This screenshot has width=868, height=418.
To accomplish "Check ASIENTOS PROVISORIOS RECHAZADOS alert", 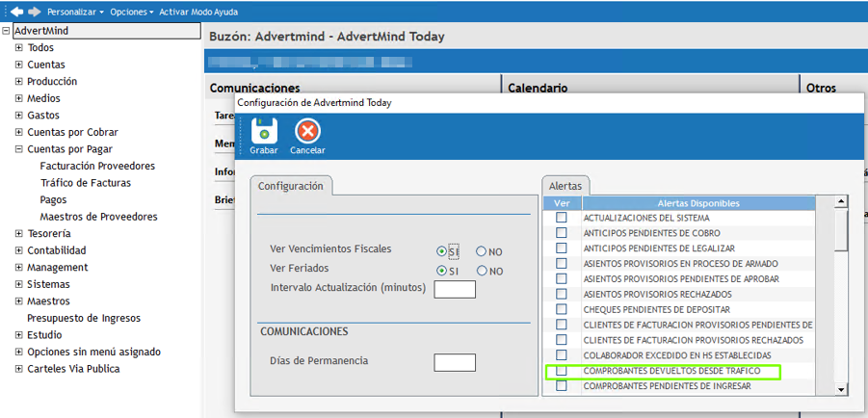I will 562,294.
